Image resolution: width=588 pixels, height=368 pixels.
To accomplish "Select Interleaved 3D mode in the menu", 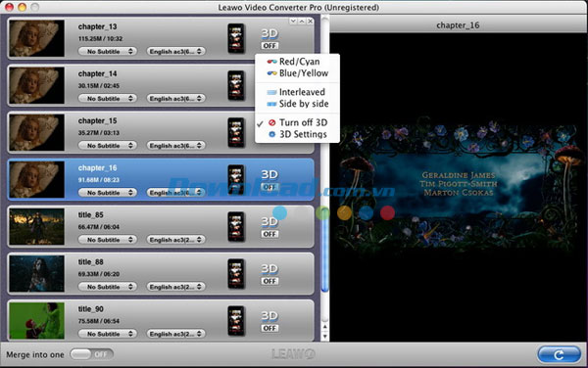I will (297, 92).
